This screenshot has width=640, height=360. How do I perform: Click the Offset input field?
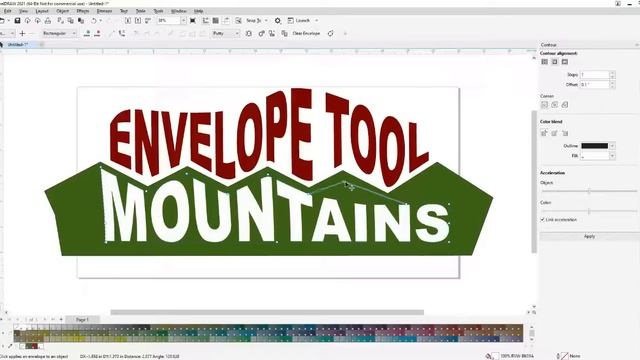(x=595, y=84)
